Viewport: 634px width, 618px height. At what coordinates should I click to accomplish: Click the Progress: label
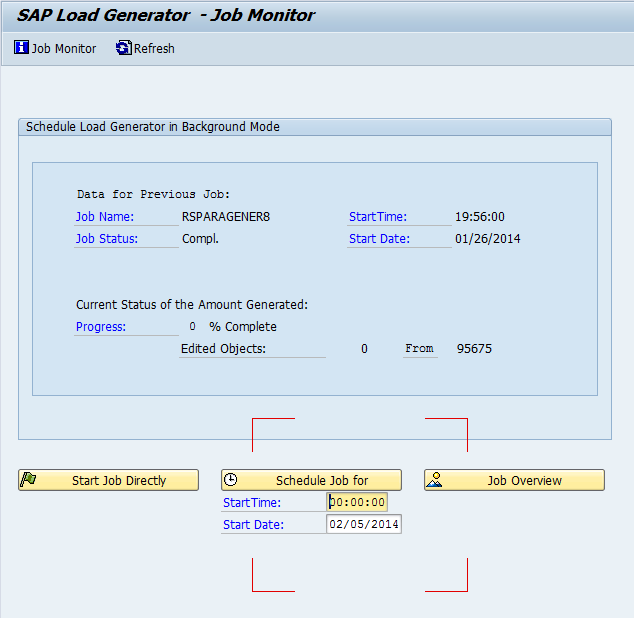(x=101, y=327)
